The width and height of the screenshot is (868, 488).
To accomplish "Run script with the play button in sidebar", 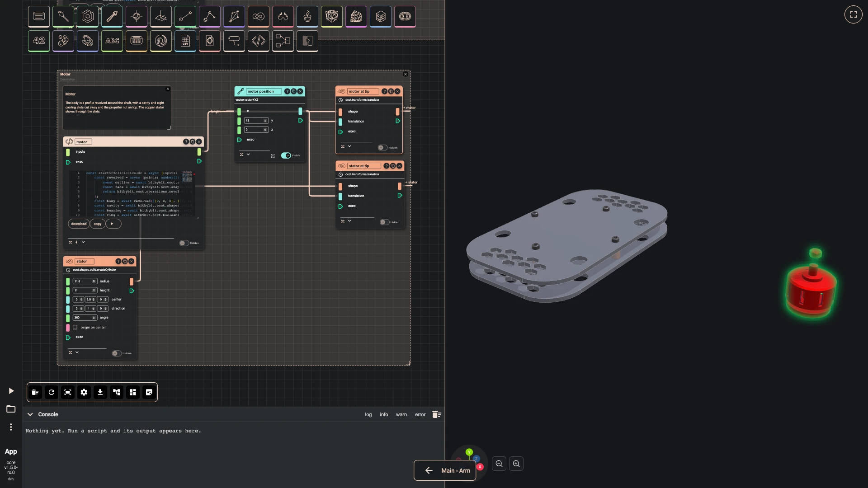I will [11, 391].
